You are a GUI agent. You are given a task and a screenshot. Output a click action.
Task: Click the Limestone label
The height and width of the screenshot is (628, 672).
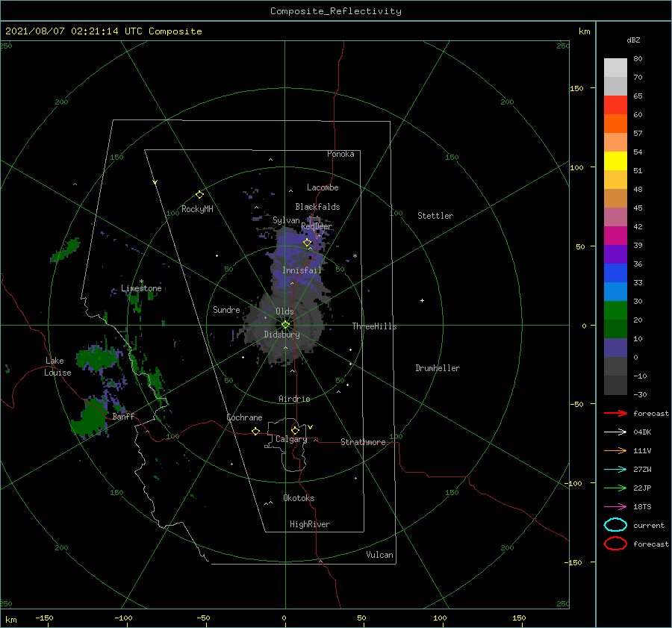141,288
